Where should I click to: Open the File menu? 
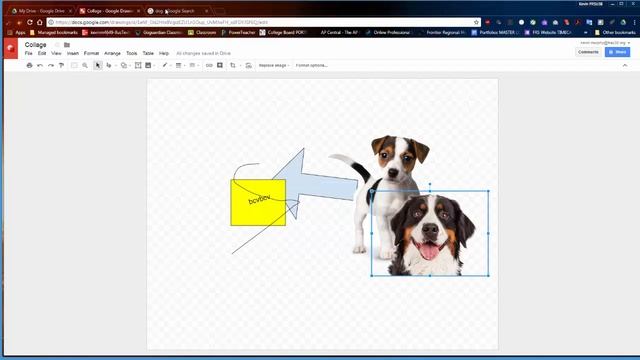[29, 53]
